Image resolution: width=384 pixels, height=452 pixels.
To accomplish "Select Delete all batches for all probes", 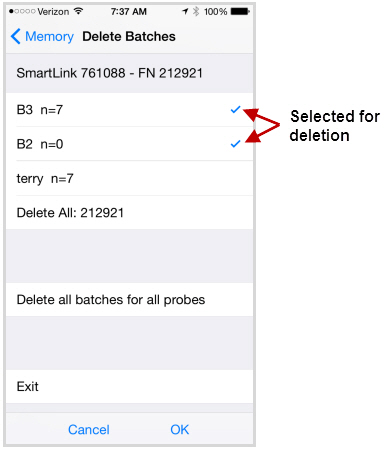I will click(x=129, y=299).
